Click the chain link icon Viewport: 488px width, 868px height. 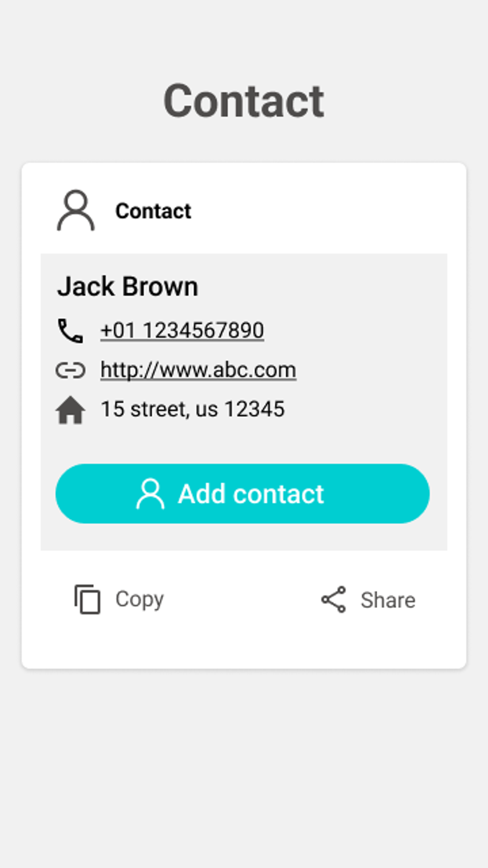(70, 370)
